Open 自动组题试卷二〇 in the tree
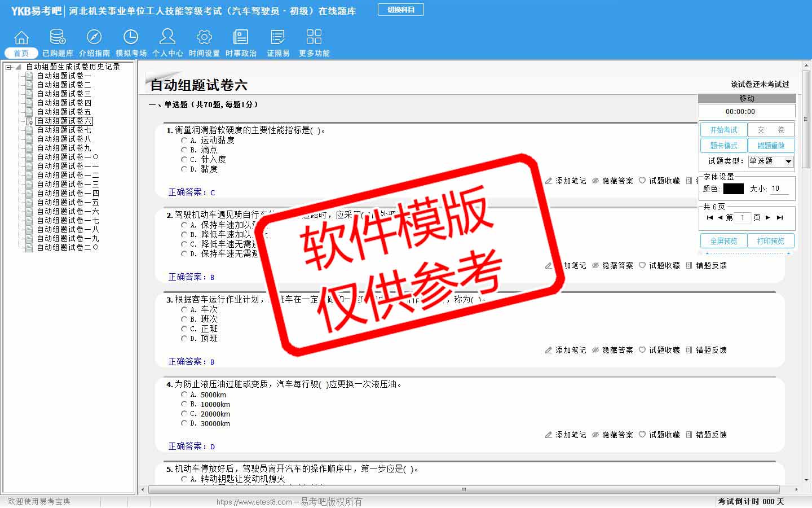The width and height of the screenshot is (812, 508). point(68,247)
